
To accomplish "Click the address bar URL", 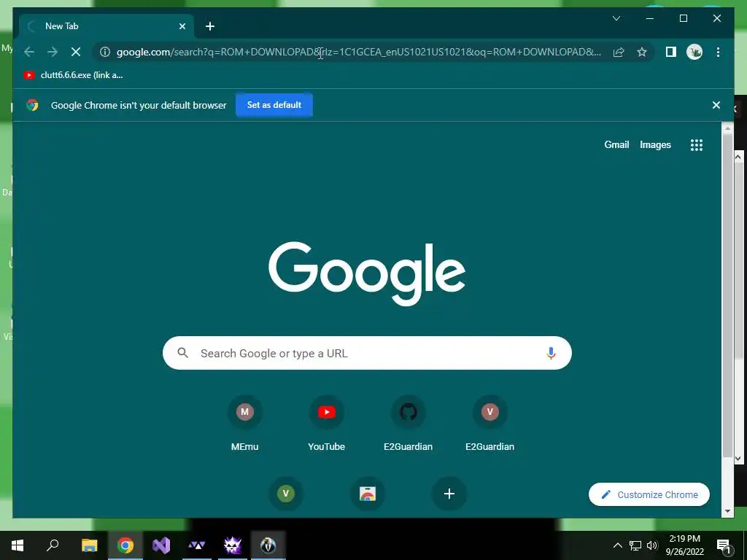I will [x=358, y=52].
